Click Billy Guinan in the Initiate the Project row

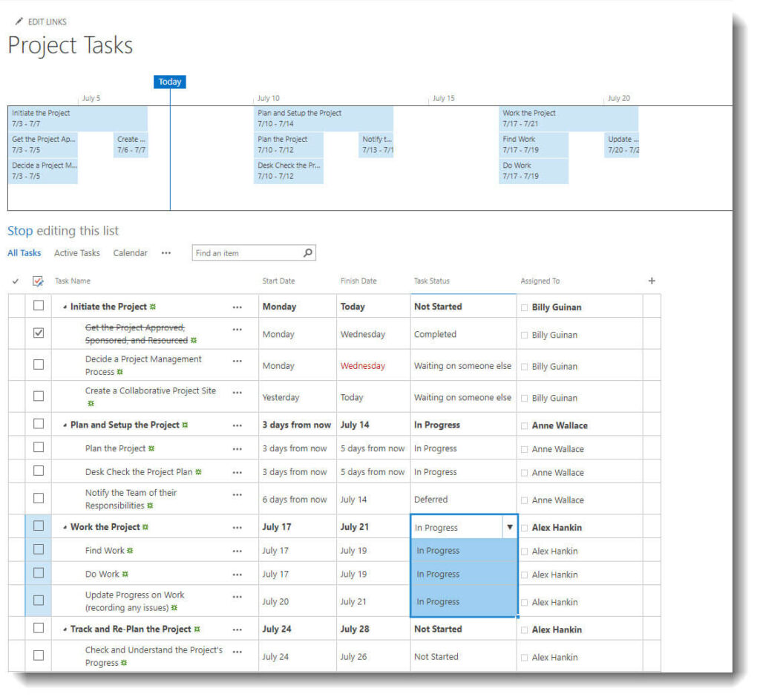pyautogui.click(x=556, y=307)
